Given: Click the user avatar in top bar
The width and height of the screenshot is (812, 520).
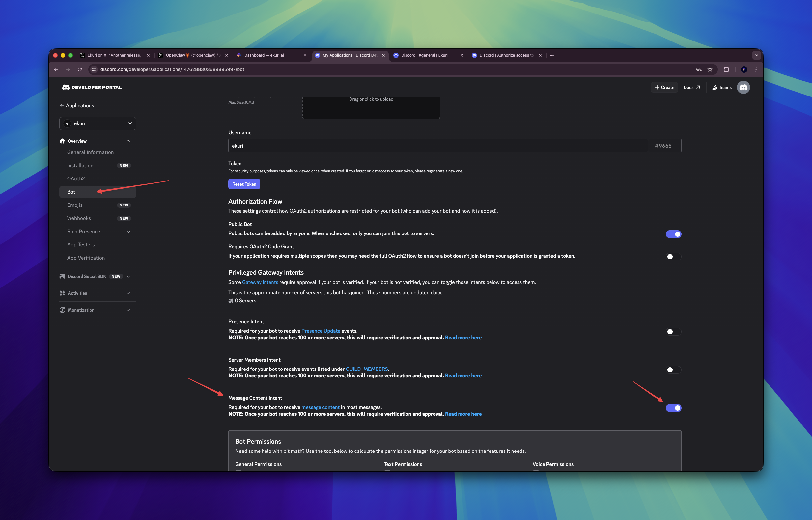Looking at the screenshot, I should tap(743, 87).
